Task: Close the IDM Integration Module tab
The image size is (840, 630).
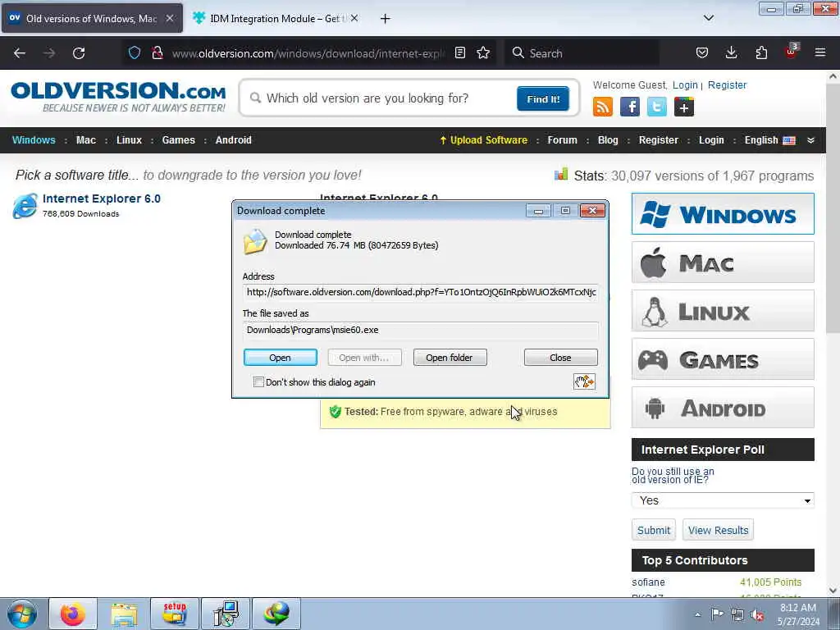Action: coord(354,18)
